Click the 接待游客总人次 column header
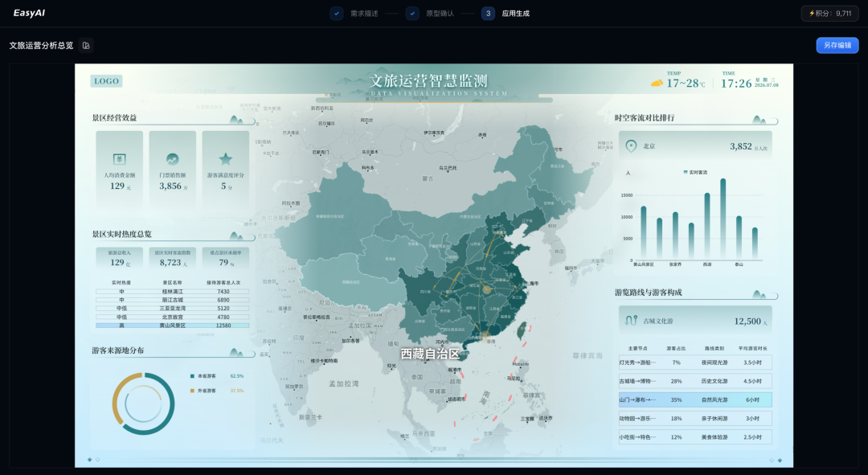 tap(223, 282)
